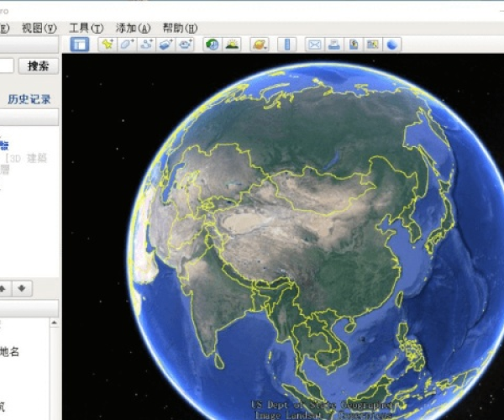This screenshot has height=420, width=504.
Task: Open the 视图(V) menu
Action: [39, 29]
